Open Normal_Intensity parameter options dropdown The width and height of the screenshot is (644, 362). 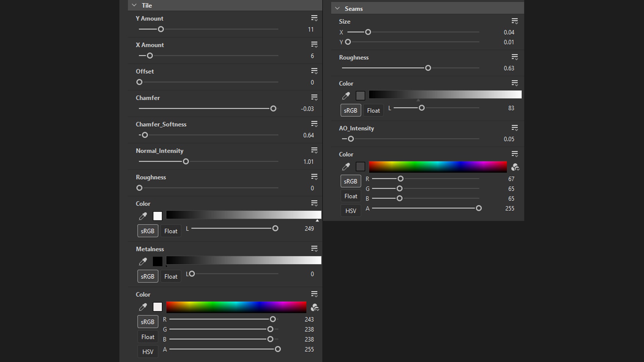point(314,150)
